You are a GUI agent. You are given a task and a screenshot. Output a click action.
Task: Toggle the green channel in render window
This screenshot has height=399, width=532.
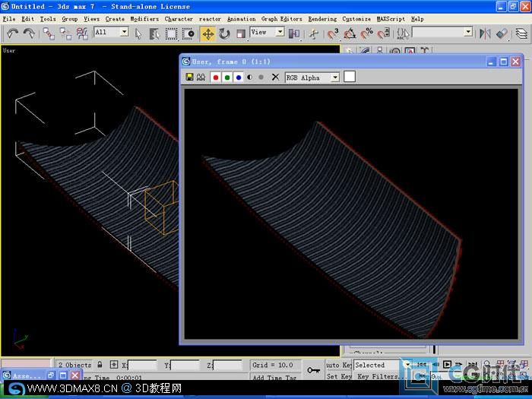(227, 78)
